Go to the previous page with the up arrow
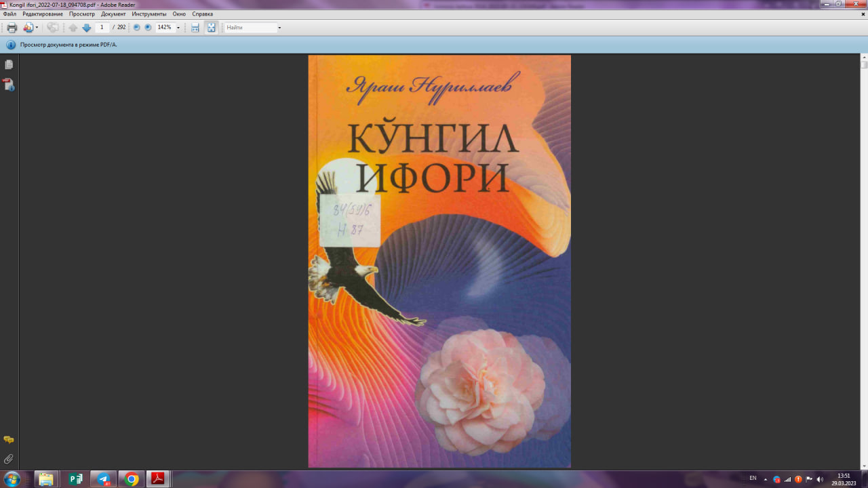This screenshot has width=868, height=488. [73, 28]
